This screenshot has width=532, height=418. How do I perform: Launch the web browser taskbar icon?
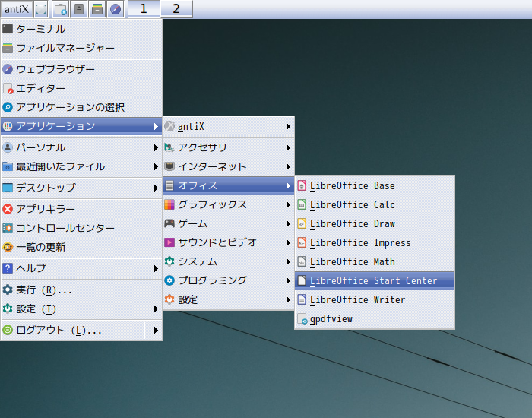click(x=116, y=9)
